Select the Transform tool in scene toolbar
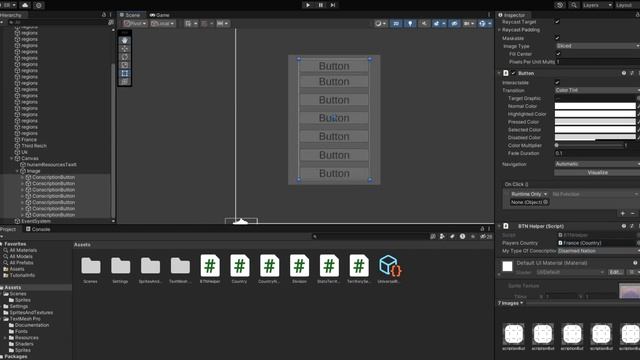The image size is (640, 360). tap(125, 81)
